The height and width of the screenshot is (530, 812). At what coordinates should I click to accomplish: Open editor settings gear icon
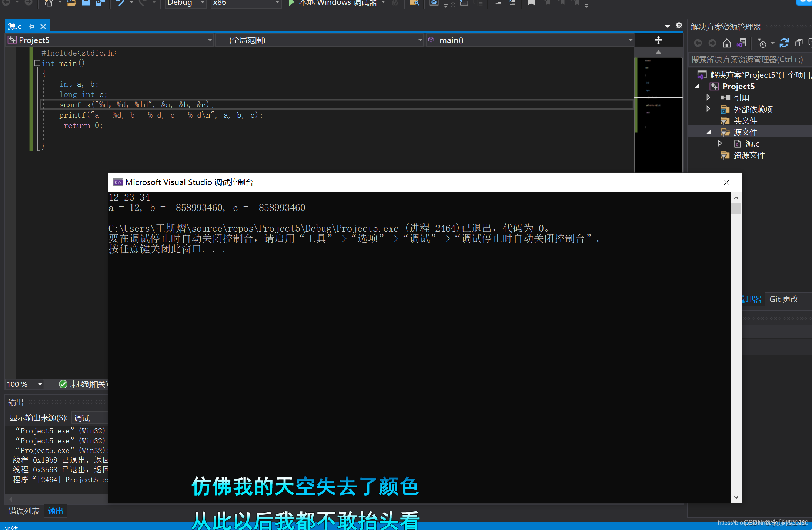[679, 26]
